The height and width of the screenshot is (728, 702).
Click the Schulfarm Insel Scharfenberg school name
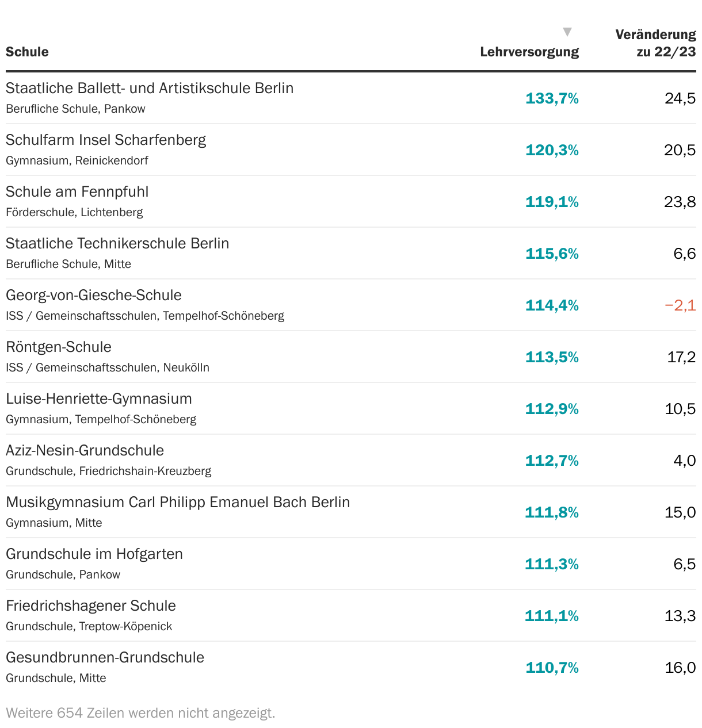pyautogui.click(x=106, y=140)
